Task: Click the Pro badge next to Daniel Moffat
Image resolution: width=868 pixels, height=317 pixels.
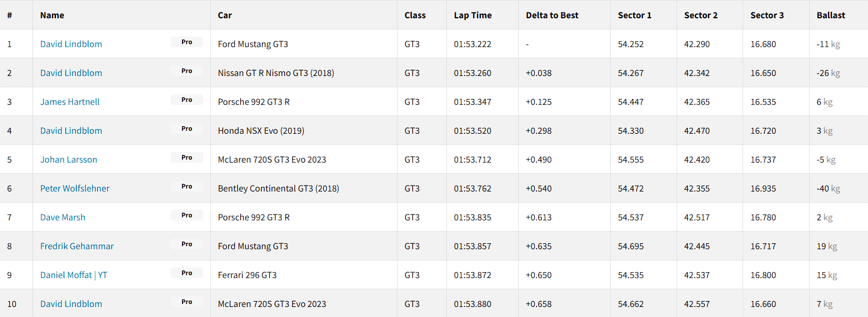Action: pos(187,273)
